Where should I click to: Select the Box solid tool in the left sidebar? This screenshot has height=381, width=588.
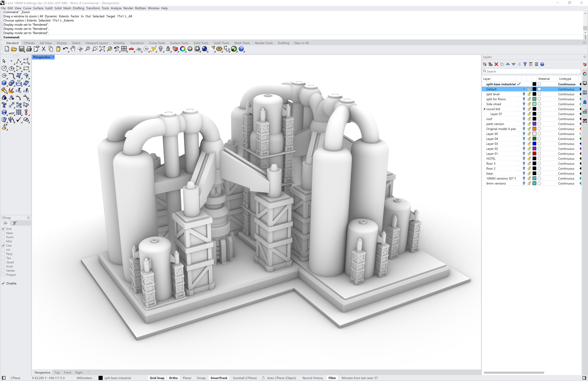[x=4, y=83]
